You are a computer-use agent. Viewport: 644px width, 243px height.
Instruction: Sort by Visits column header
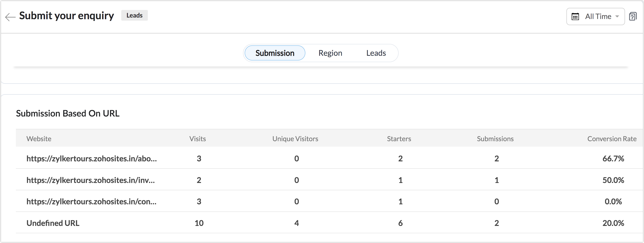(197, 139)
